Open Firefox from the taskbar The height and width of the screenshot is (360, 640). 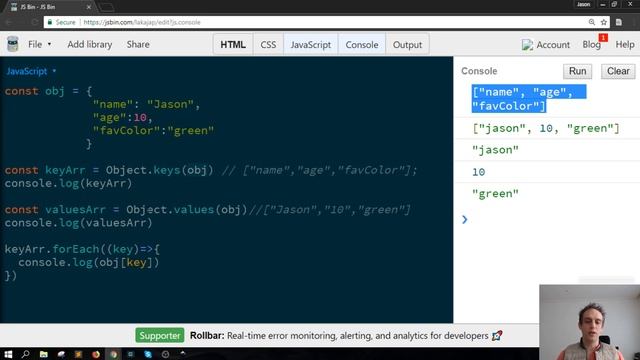point(96,354)
